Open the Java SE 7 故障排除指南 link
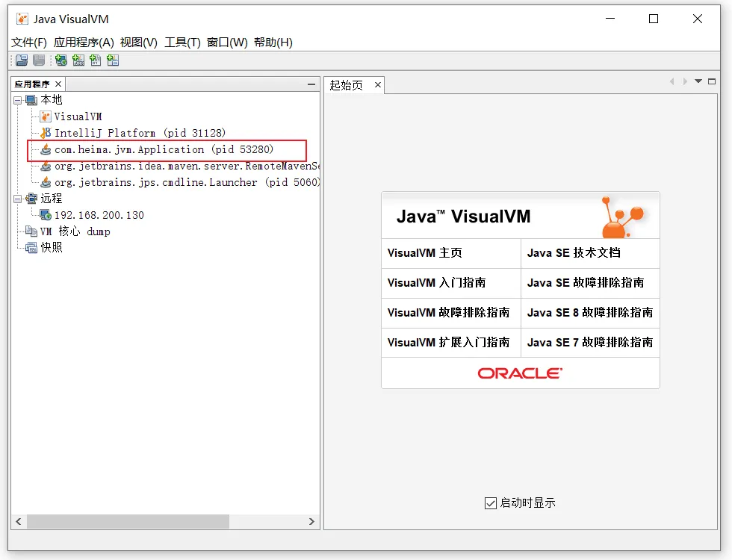The image size is (732, 560). [590, 343]
